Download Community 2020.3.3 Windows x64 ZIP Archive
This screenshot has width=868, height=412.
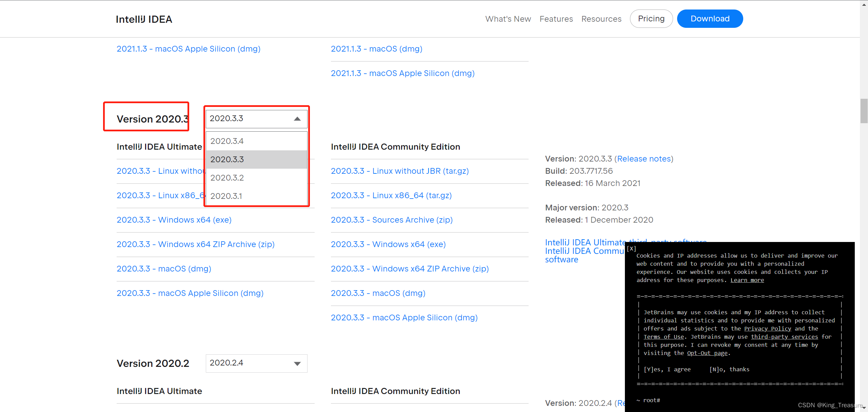coord(410,269)
